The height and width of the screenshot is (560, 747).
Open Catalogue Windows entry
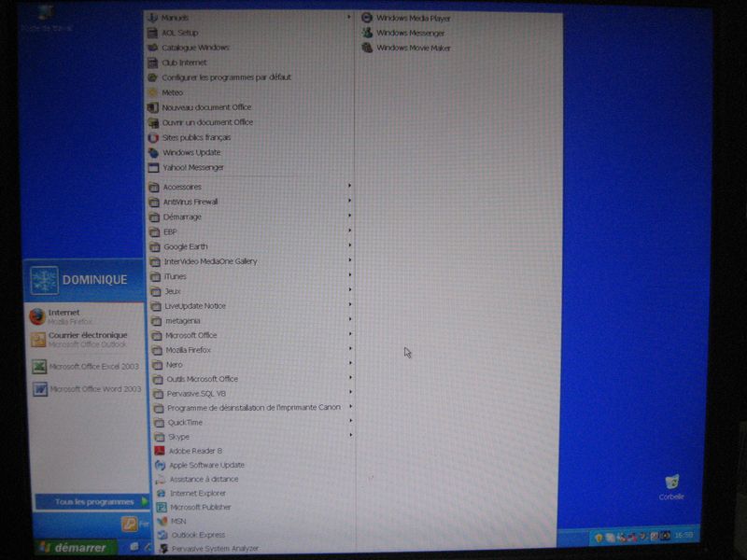coord(189,48)
